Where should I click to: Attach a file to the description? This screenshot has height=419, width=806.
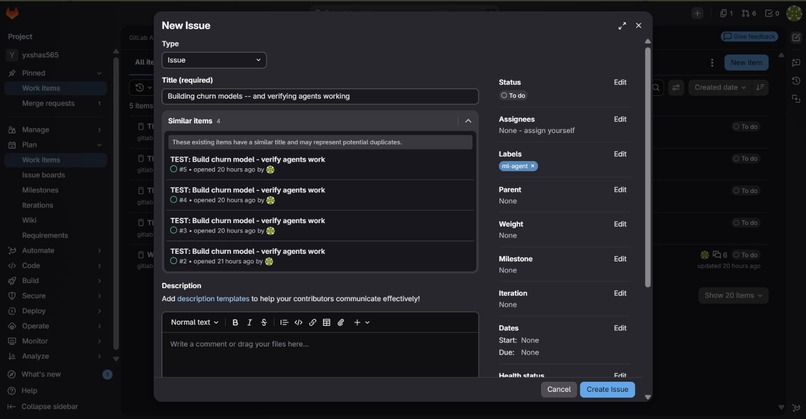point(341,322)
